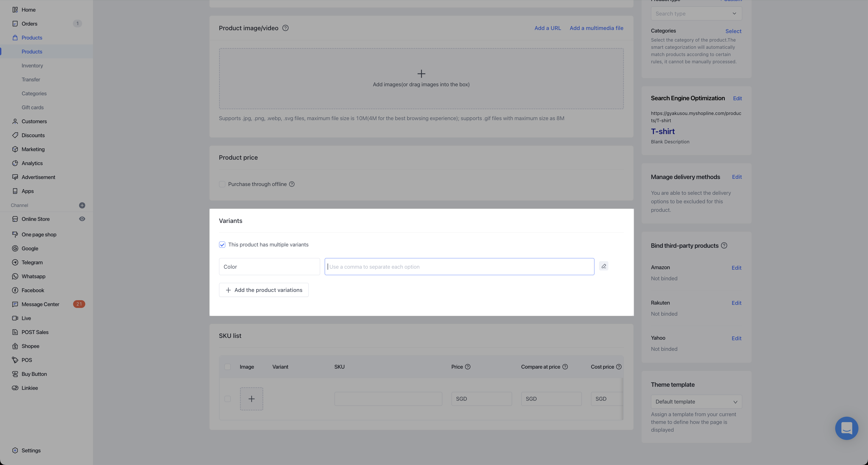
Task: Open the Live video icon
Action: [15, 319]
